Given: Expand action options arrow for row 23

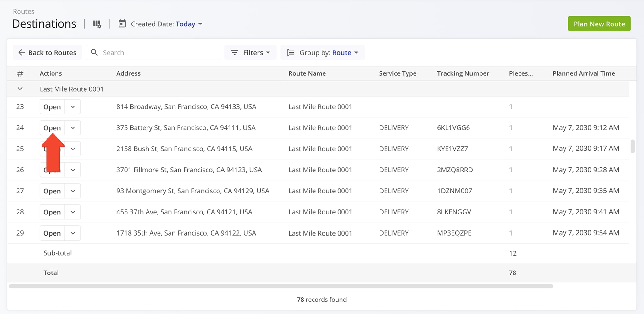Looking at the screenshot, I should coord(73,107).
